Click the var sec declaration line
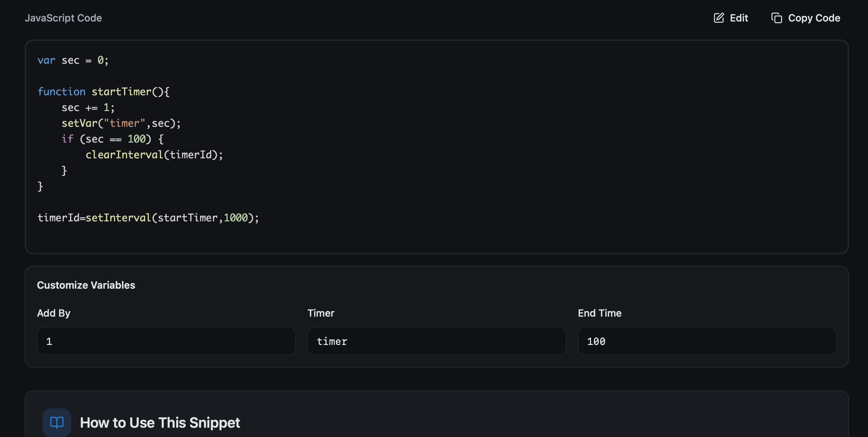Viewport: 868px width, 437px height. [73, 60]
